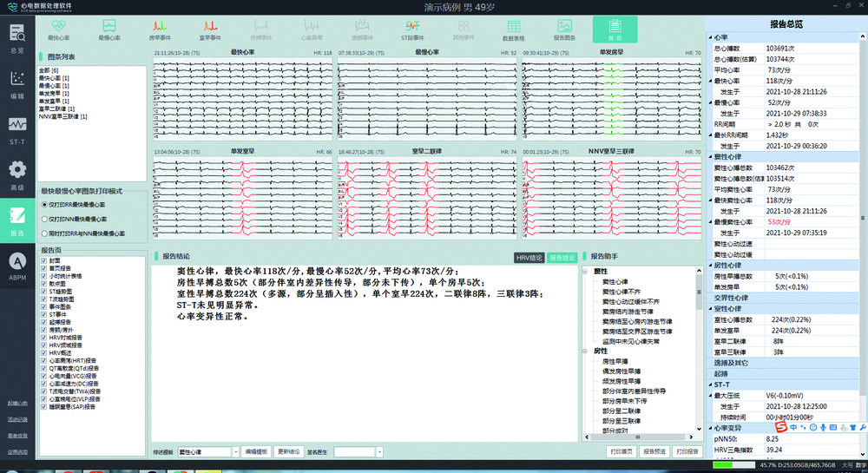Select 仅打印NN最快最慢心率 radio option
The height and width of the screenshot is (473, 868).
45,219
